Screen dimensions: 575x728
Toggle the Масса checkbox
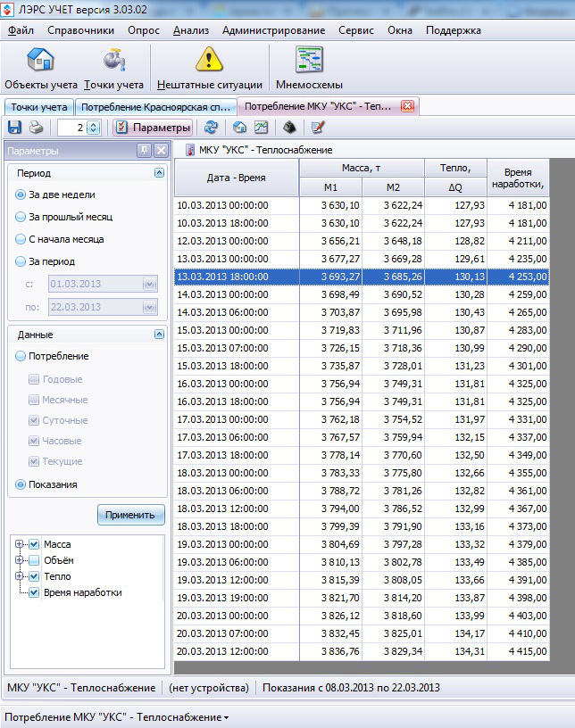34,544
